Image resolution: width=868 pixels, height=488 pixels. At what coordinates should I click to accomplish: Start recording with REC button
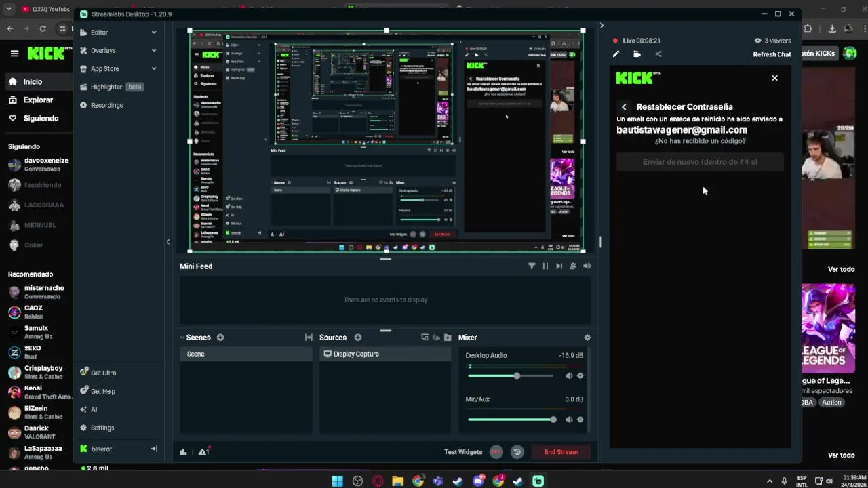(496, 452)
